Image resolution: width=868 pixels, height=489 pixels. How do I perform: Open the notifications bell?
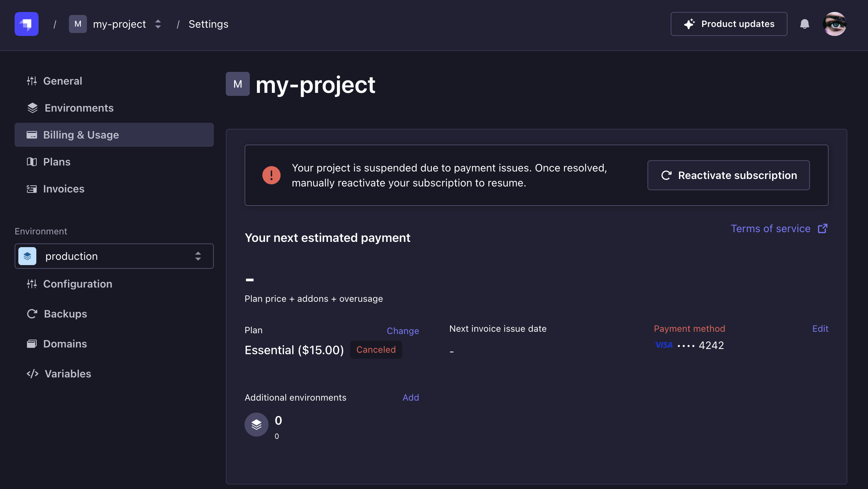coord(804,24)
